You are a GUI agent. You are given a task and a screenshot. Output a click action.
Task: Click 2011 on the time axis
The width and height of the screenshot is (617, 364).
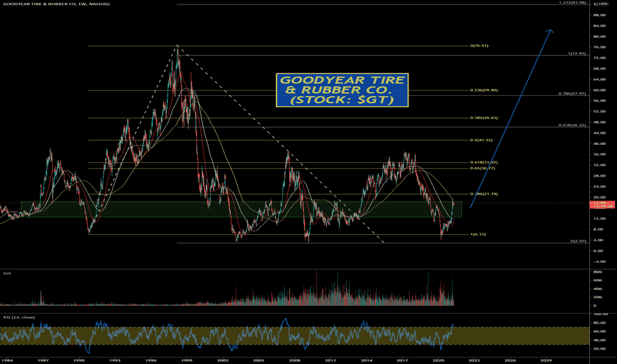pyautogui.click(x=330, y=360)
